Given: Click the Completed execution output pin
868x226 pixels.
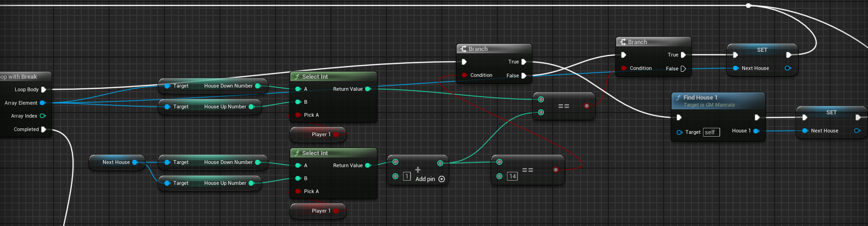Looking at the screenshot, I should 43,130.
